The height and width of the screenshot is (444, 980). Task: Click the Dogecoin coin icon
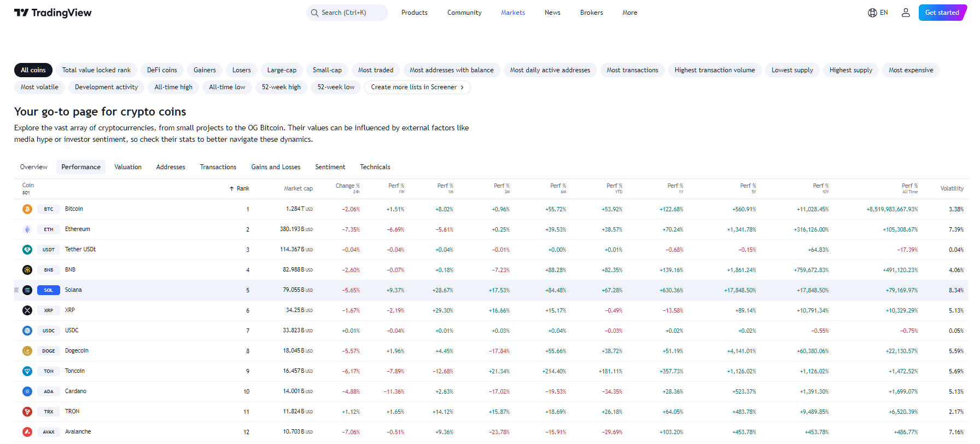point(27,351)
